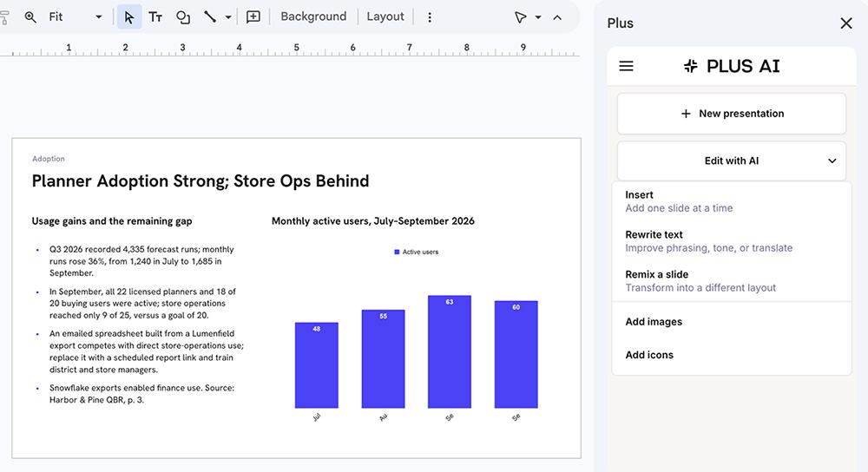This screenshot has height=472, width=868.
Task: Click the chart bar labeled 55
Action: click(383, 359)
